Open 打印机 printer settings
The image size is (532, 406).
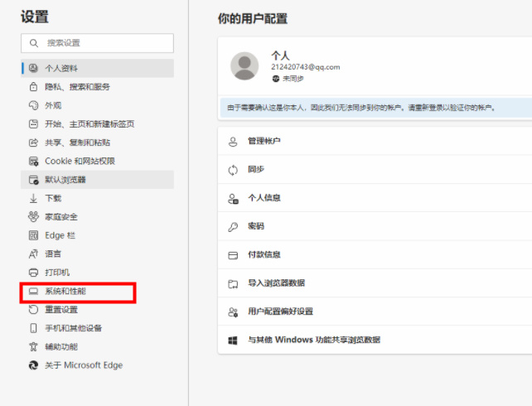pyautogui.click(x=98, y=273)
